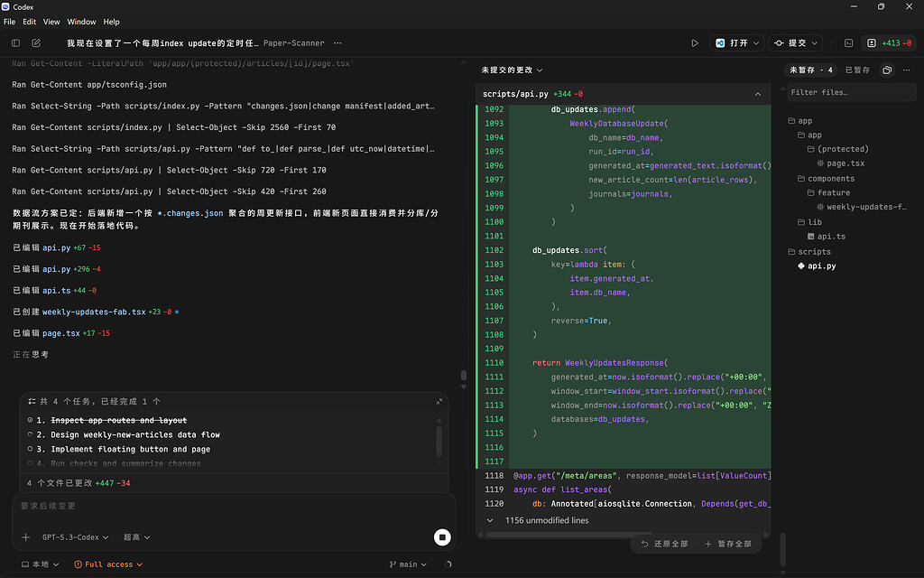Collapse the (protected) folder
Image resolution: width=924 pixels, height=578 pixels.
tap(837, 149)
